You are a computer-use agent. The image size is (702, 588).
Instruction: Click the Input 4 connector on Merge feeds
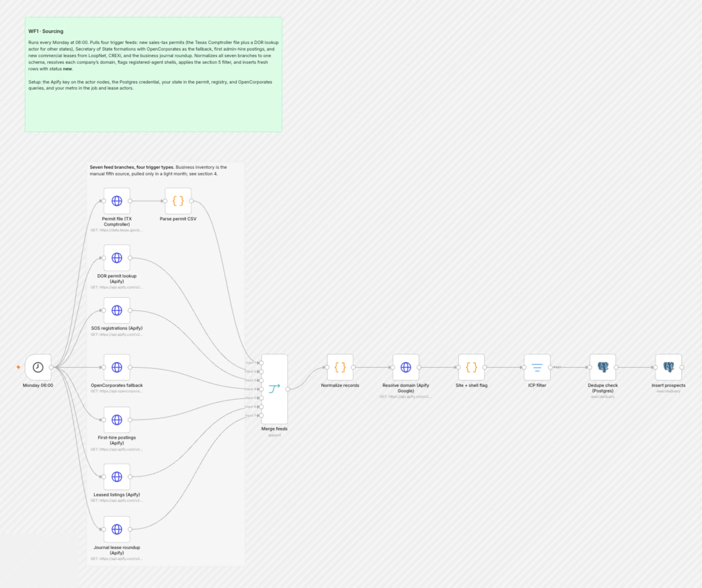[261, 389]
